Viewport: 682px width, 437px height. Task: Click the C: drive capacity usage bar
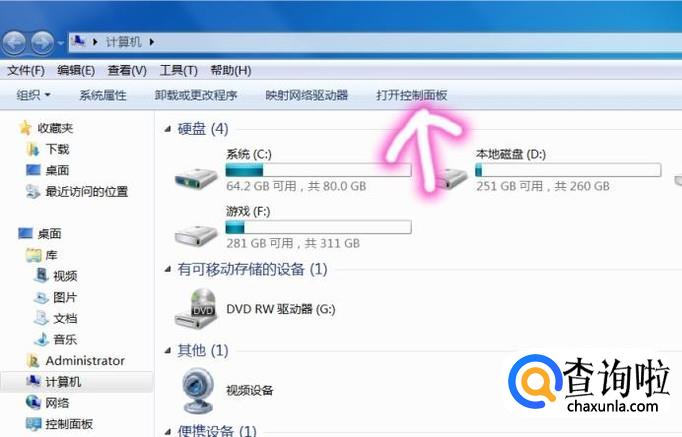pyautogui.click(x=318, y=170)
